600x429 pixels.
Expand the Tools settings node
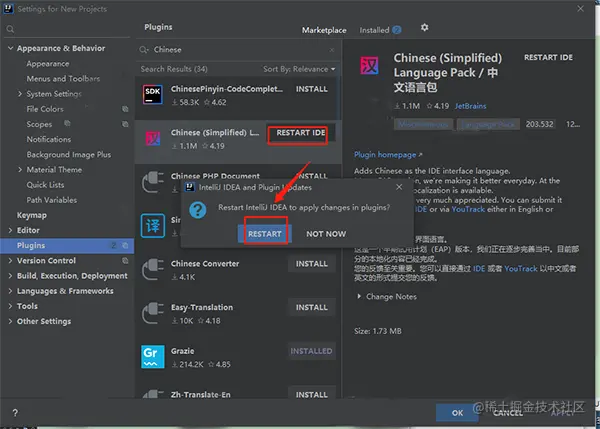click(x=10, y=306)
